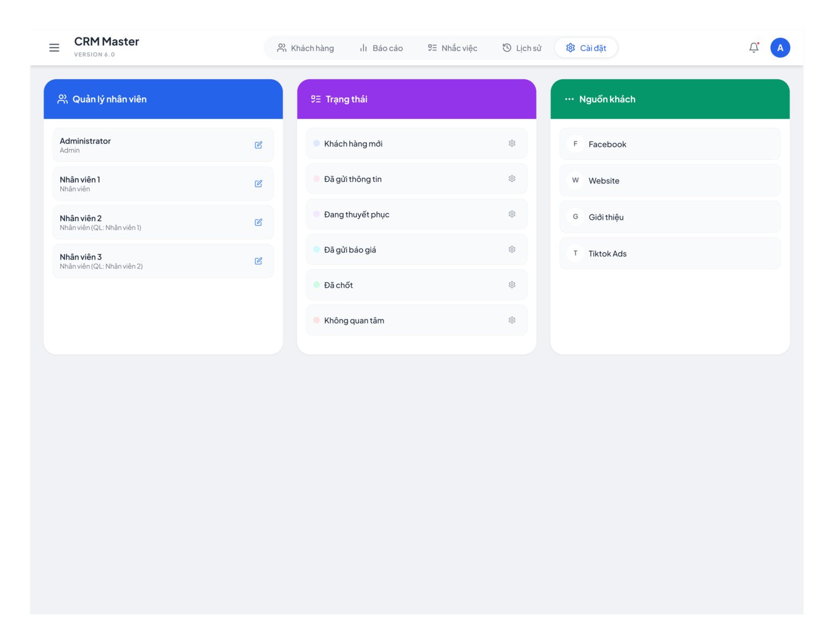Edit the Administrator employee entry
Image resolution: width=833 pixels, height=644 pixels.
pyautogui.click(x=259, y=145)
